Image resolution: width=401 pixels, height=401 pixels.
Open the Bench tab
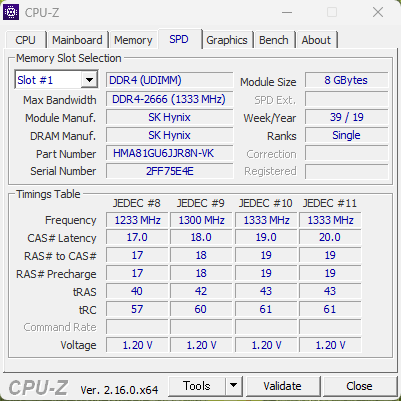(274, 40)
